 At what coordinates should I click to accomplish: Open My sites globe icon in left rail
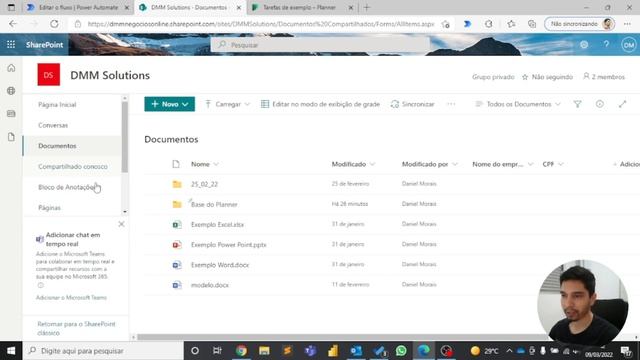(11, 91)
